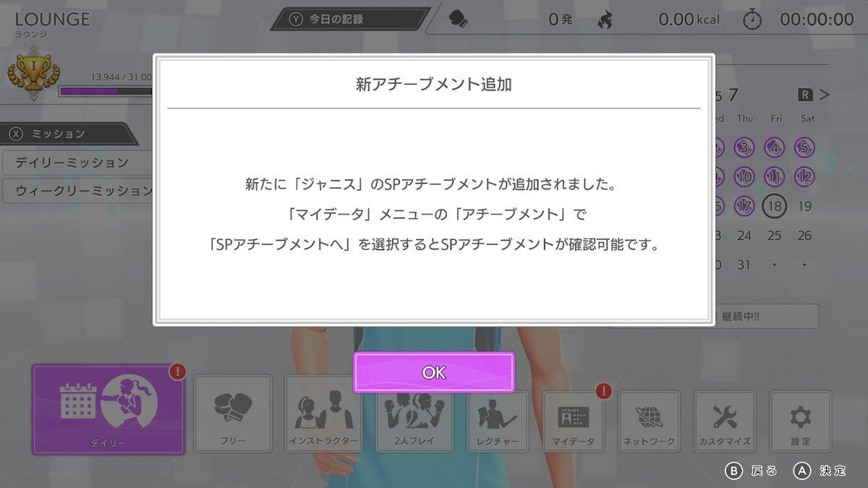
Task: Click the purple experience progress bar
Action: point(106,91)
